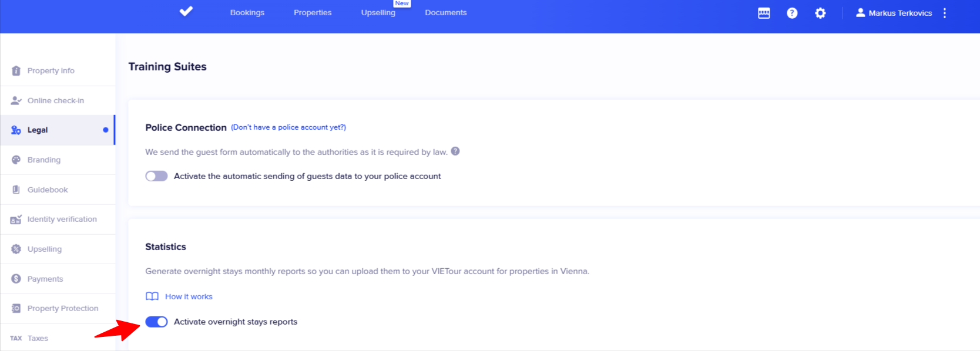Click the Payments dollar icon
The width and height of the screenshot is (980, 351).
point(16,279)
